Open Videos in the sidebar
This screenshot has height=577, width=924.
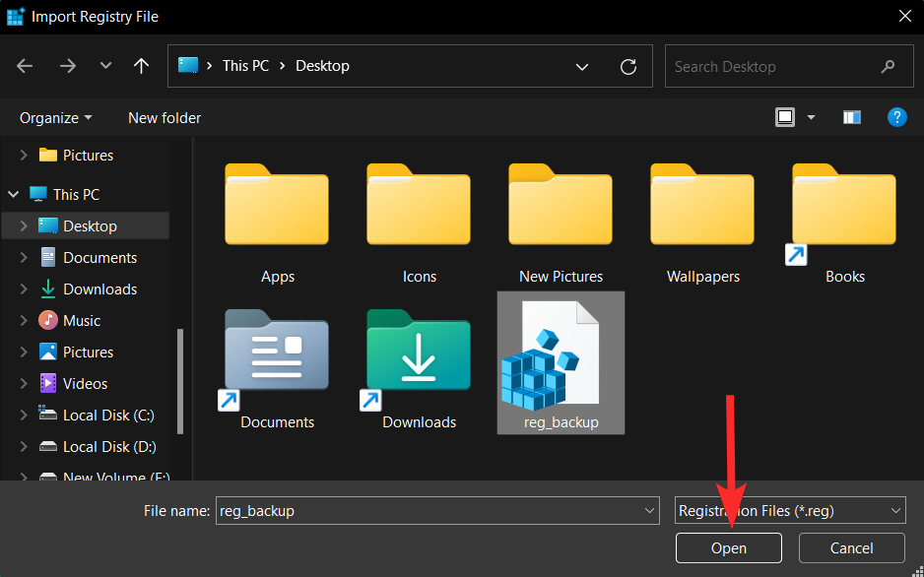pyautogui.click(x=85, y=383)
